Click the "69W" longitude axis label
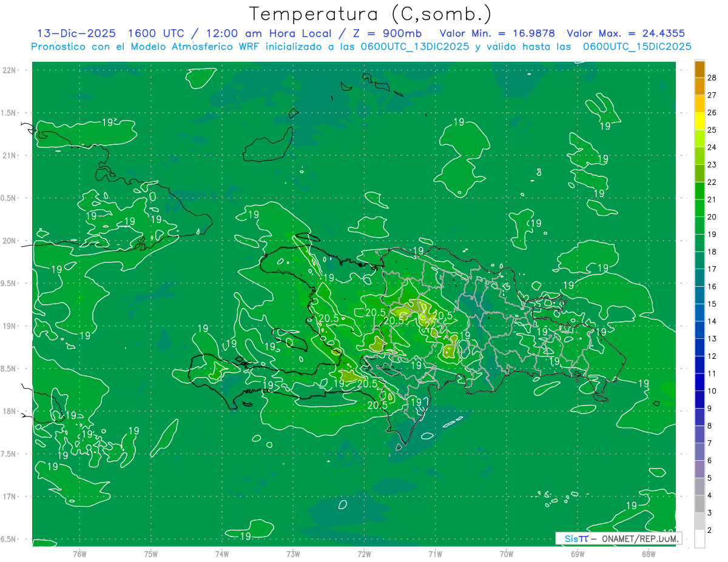728x562 pixels. point(578,554)
